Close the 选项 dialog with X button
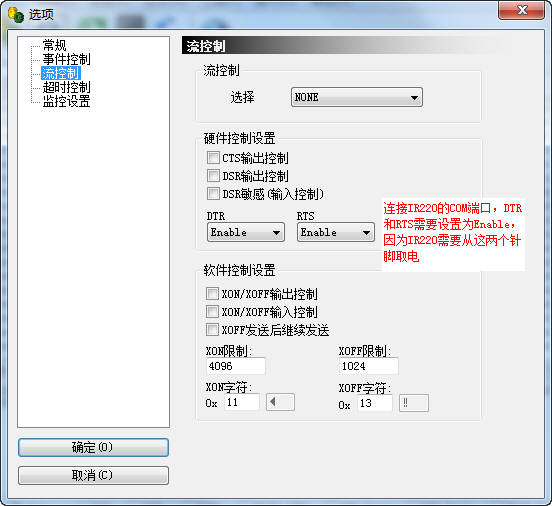Image resolution: width=552 pixels, height=506 pixels. (x=521, y=10)
